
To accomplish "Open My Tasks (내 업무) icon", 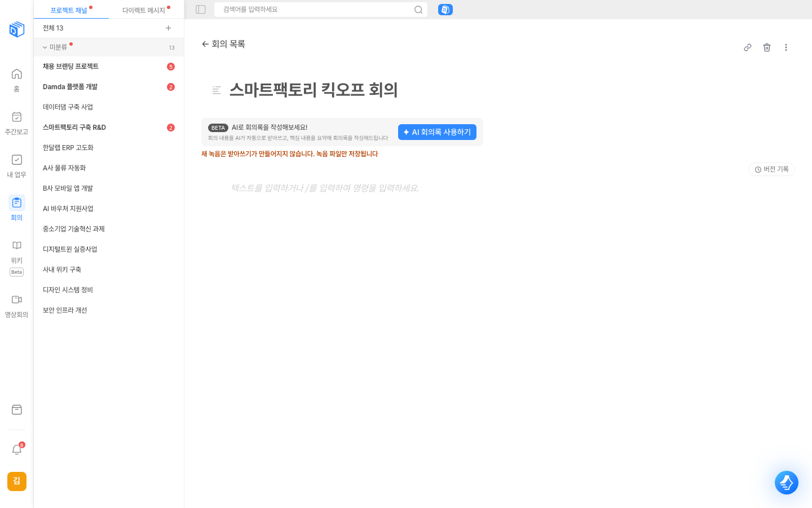I will (x=16, y=160).
